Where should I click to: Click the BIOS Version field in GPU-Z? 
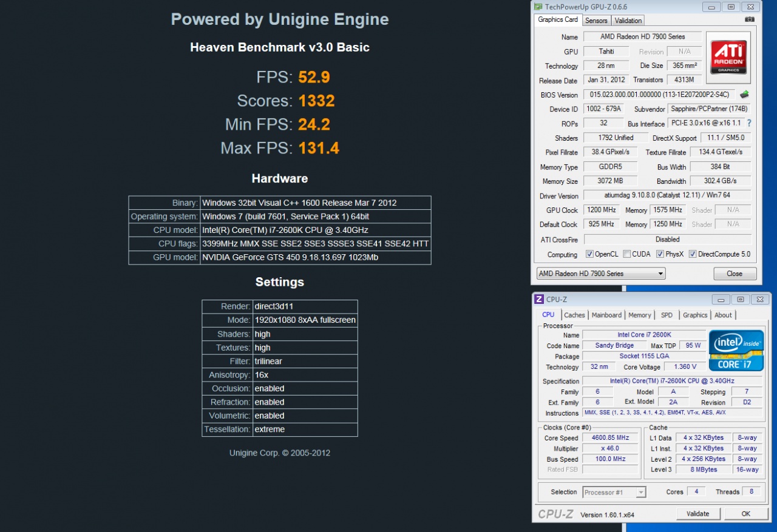659,95
